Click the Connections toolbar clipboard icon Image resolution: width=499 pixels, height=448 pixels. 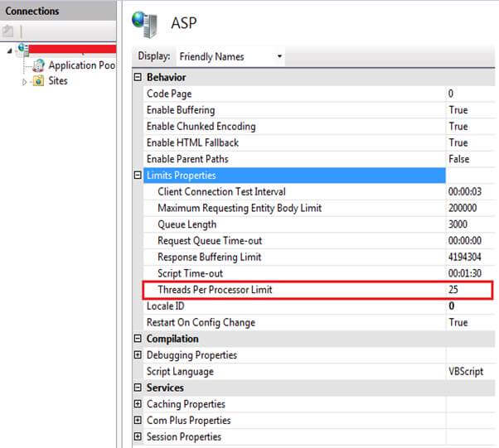pos(8,31)
